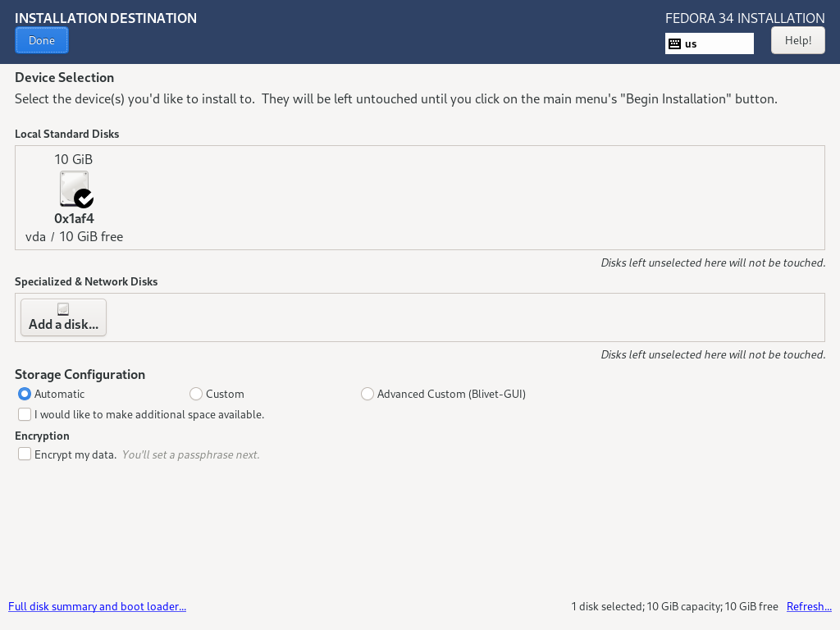Click the Refresh... link

[809, 606]
